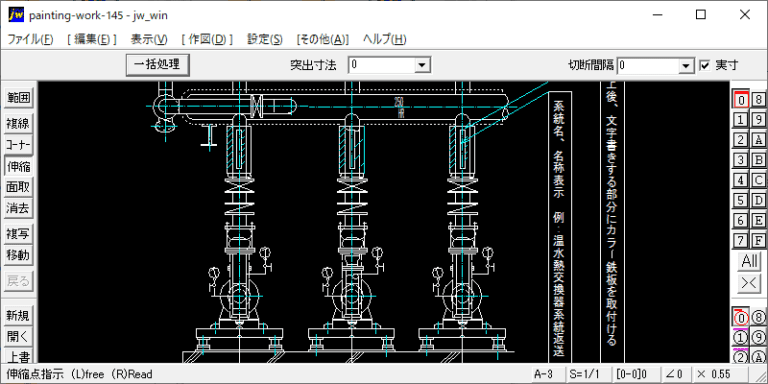Toggle layer 1 square button
Viewport: 768px width, 384px height.
(x=741, y=120)
